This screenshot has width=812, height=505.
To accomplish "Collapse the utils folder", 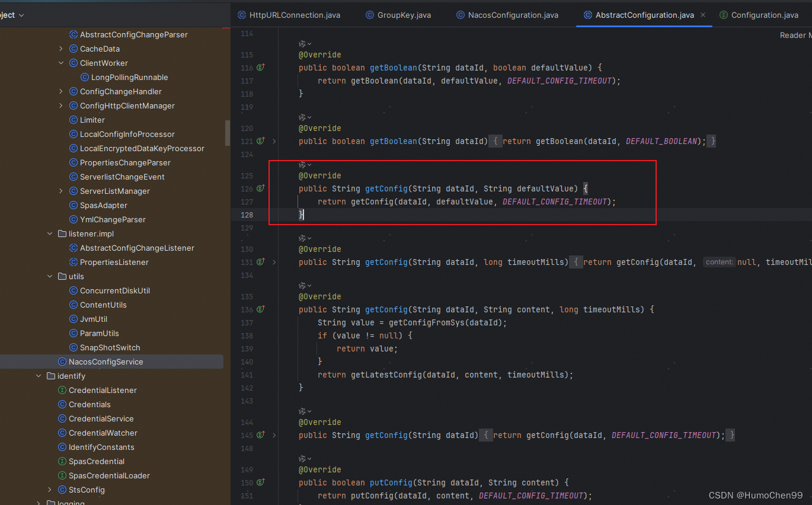I will click(50, 277).
